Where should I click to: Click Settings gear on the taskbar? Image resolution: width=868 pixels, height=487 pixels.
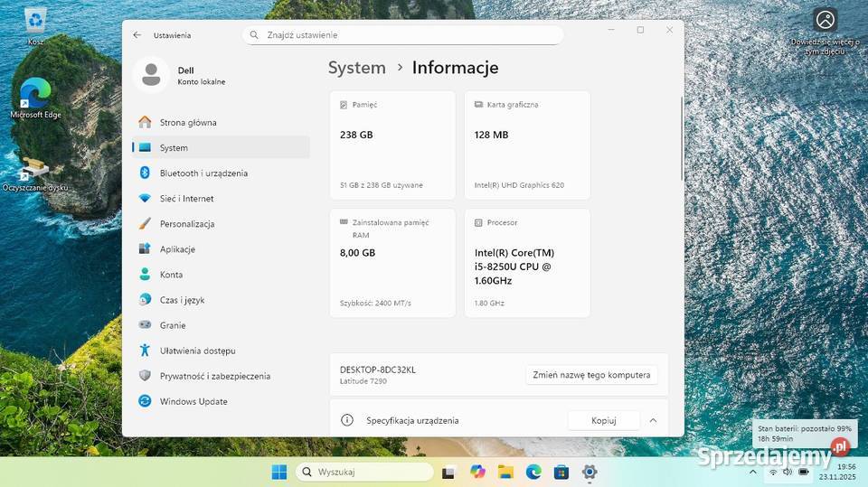click(x=590, y=472)
